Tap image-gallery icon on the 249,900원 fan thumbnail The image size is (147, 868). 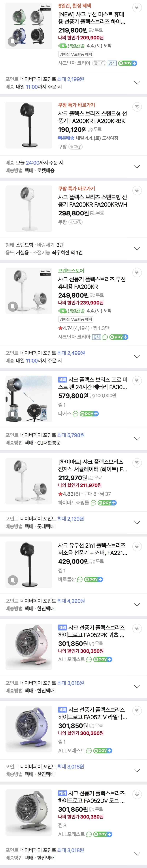coord(12,306)
